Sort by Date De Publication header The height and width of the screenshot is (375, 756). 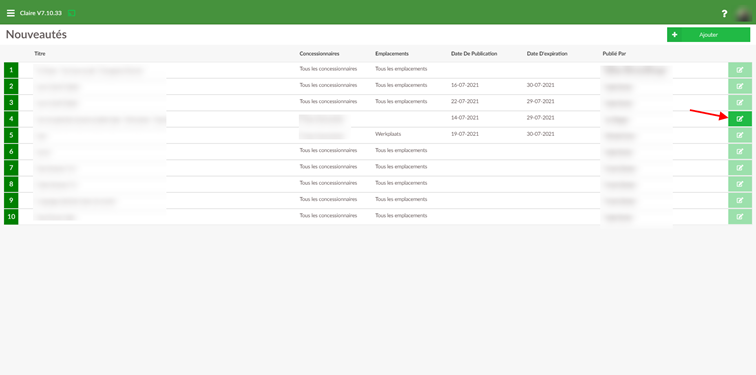474,54
